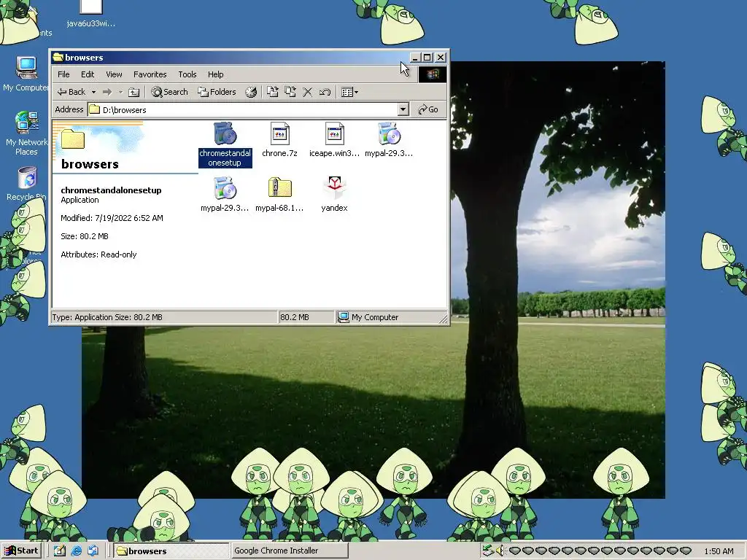Screen dimensions: 747x560
Task: Open the Views dropdown button
Action: click(350, 92)
